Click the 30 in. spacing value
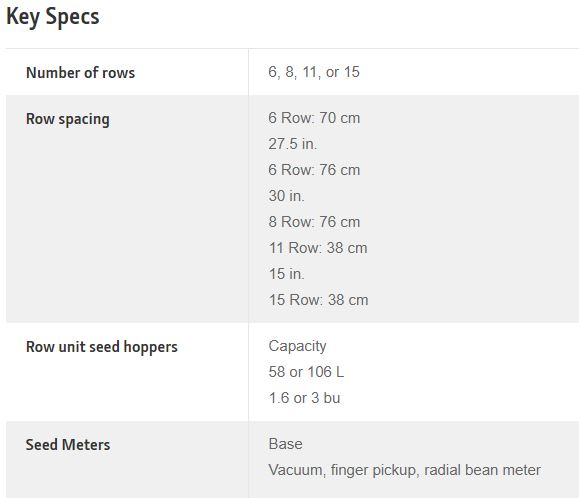 [287, 196]
